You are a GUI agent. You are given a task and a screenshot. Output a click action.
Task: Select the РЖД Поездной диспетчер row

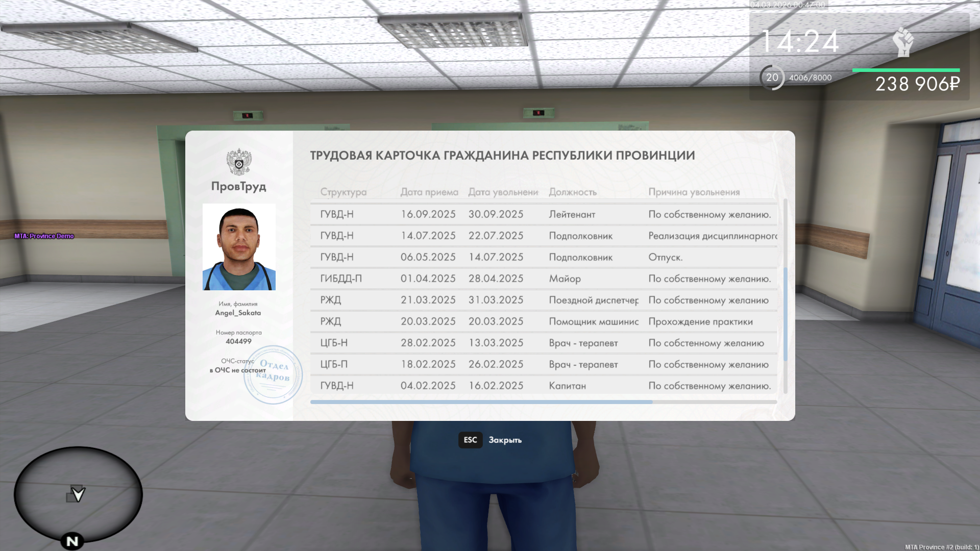click(544, 300)
